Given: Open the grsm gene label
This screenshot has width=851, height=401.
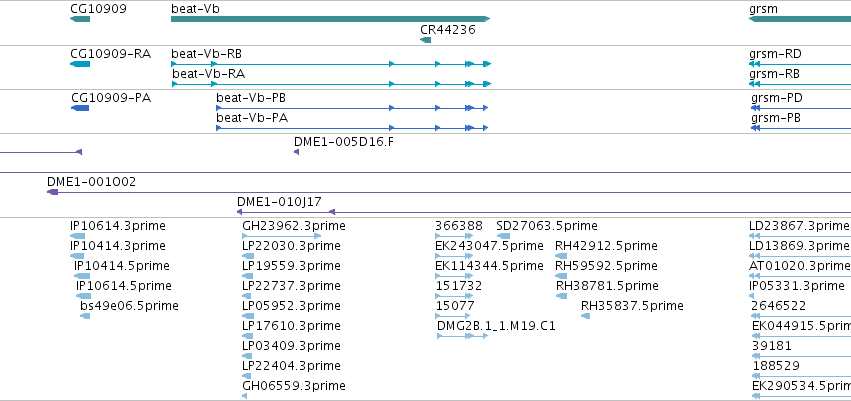Looking at the screenshot, I should [763, 9].
